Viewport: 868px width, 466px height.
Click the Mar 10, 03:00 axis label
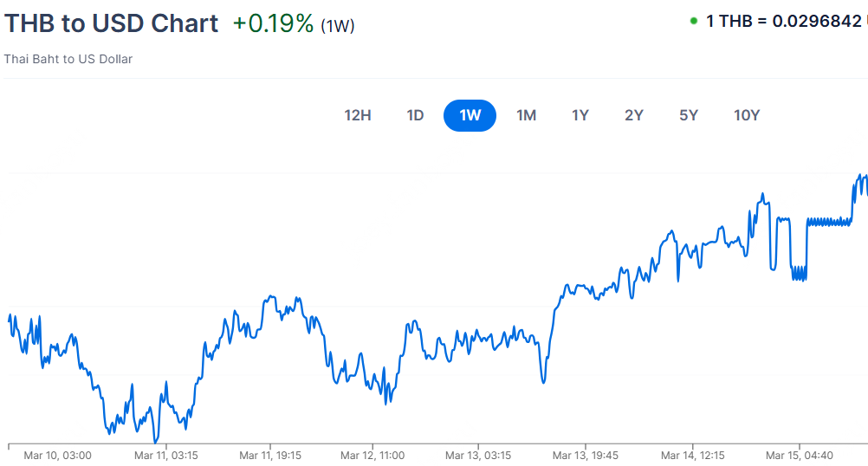57,455
